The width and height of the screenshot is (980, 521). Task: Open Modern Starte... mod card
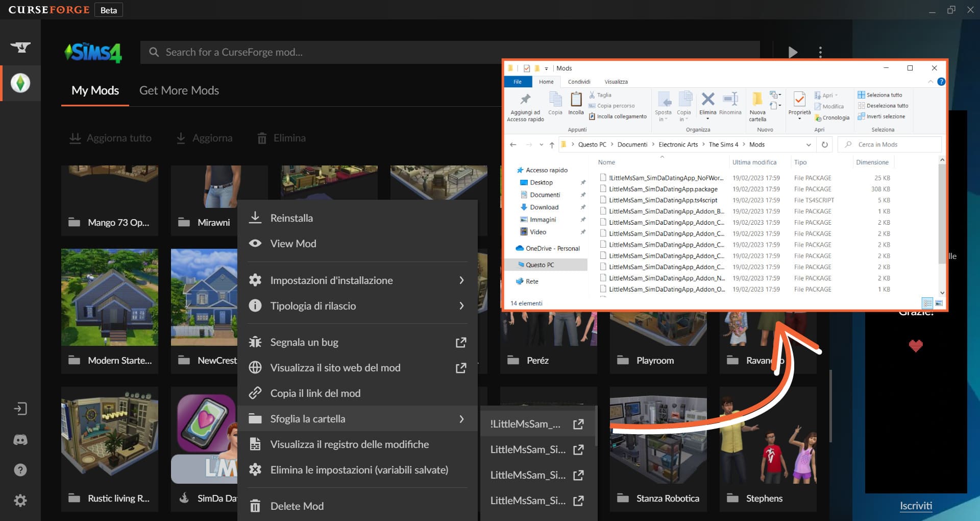coord(110,311)
